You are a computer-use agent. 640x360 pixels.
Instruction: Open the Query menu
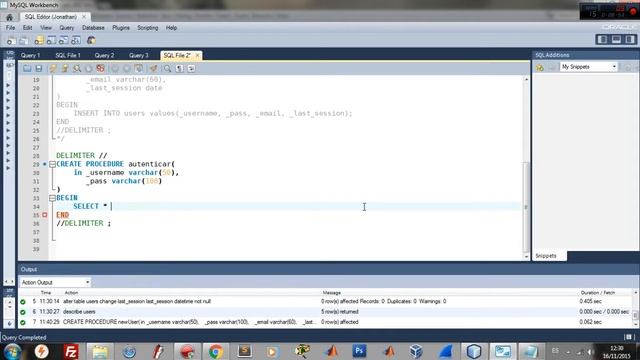pyautogui.click(x=67, y=28)
